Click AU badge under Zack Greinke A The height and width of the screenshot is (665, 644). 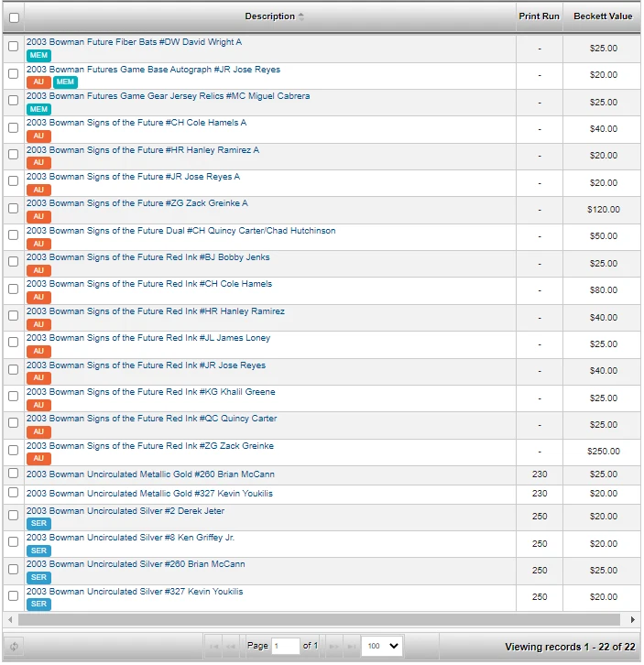[38, 217]
